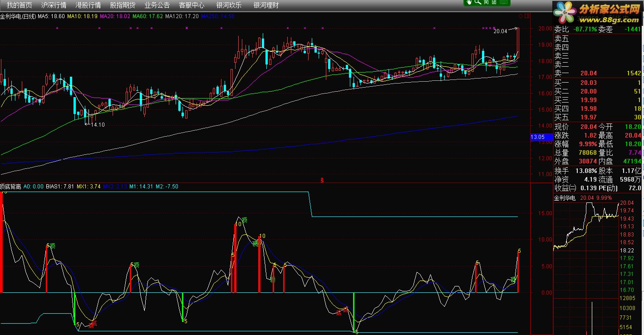Click the red square icon above chart
Image resolution: width=644 pixels, height=335 pixels.
coord(527,16)
